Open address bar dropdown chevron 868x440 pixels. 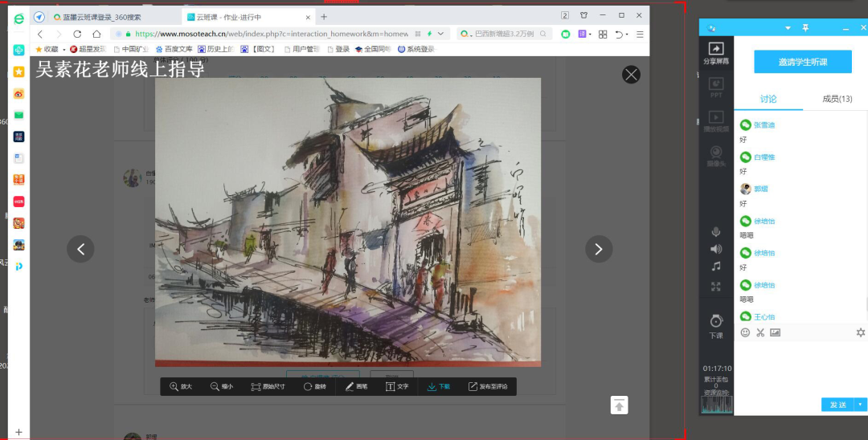tap(440, 34)
